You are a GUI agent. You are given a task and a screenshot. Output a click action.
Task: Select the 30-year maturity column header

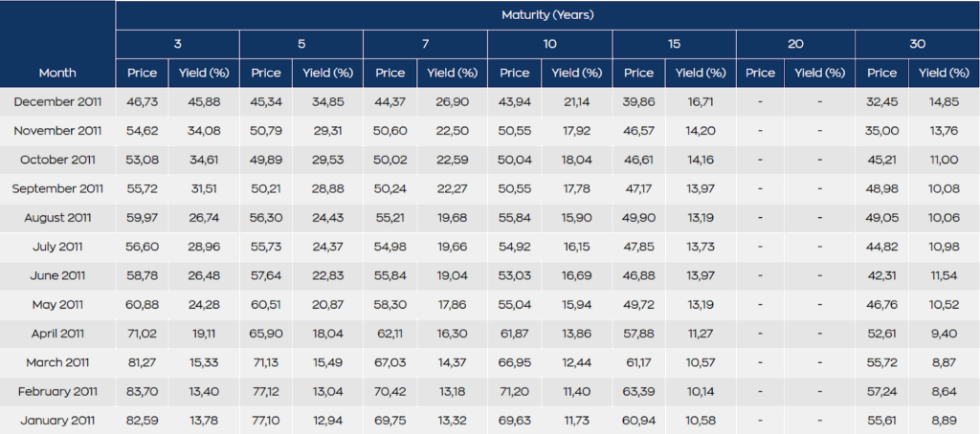point(917,44)
